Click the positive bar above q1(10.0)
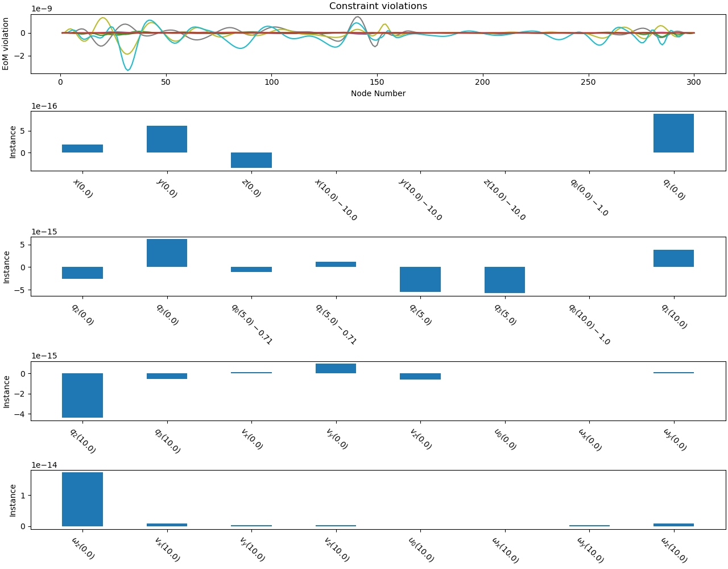728x569 pixels. click(x=673, y=258)
